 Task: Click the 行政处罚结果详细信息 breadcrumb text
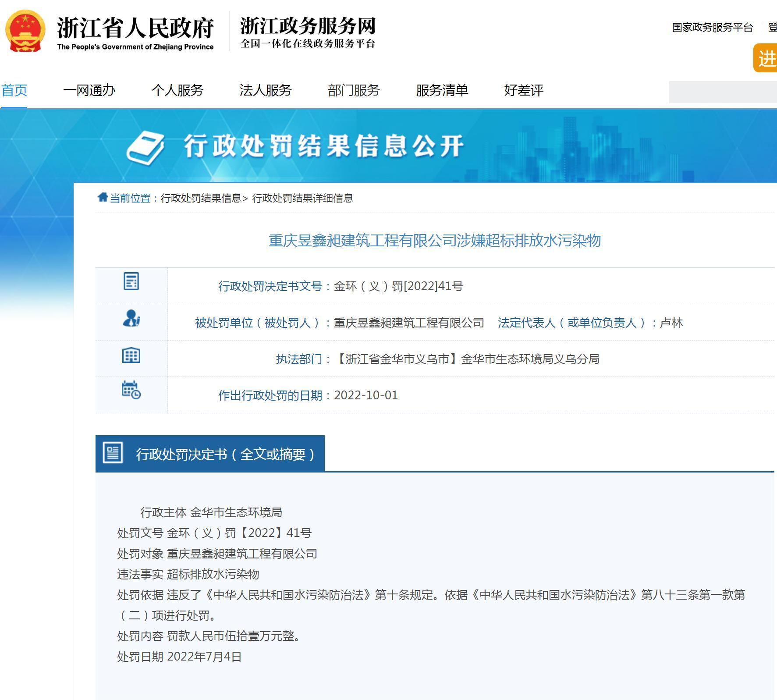[302, 198]
